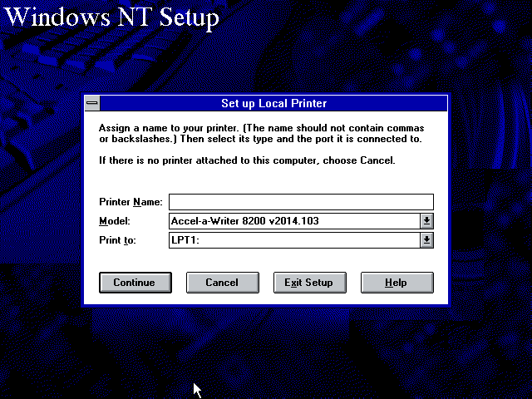Click into the Printer Name field
532x399 pixels.
301,202
